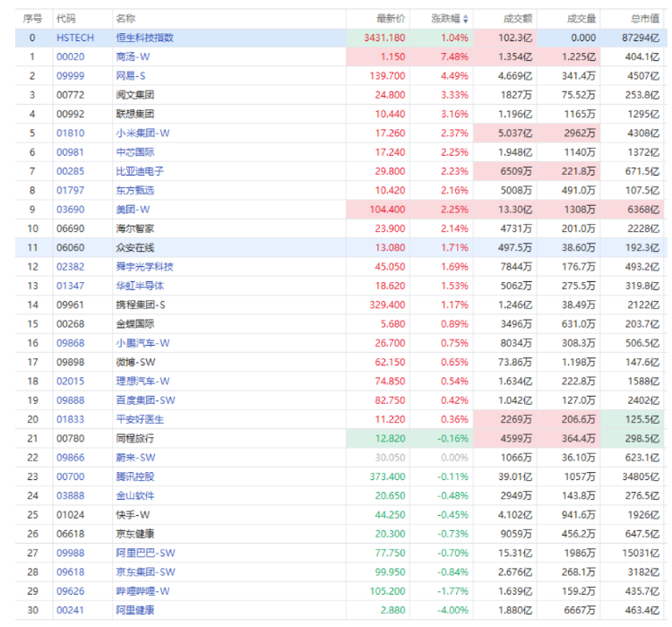The image size is (672, 627).
Task: Open the 商汤-W stock link
Action: [x=133, y=56]
